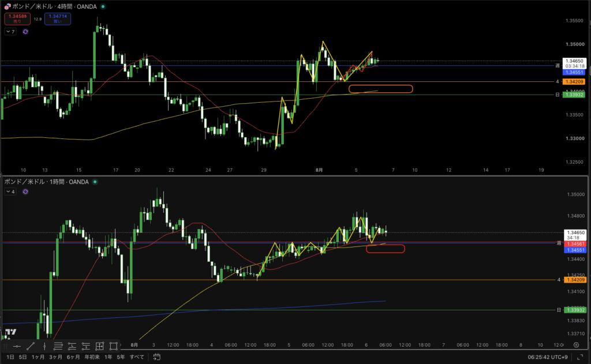
Task: Open the go-to-date calendar icon
Action: [x=157, y=357]
